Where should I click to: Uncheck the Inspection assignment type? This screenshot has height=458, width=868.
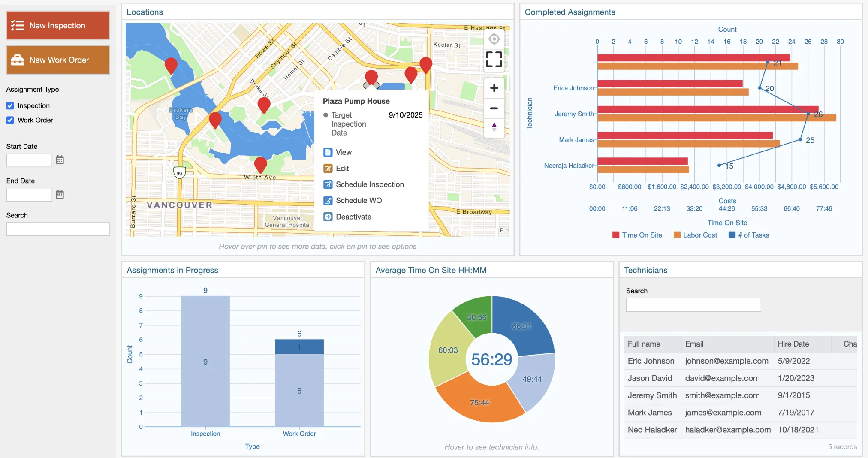[x=10, y=105]
